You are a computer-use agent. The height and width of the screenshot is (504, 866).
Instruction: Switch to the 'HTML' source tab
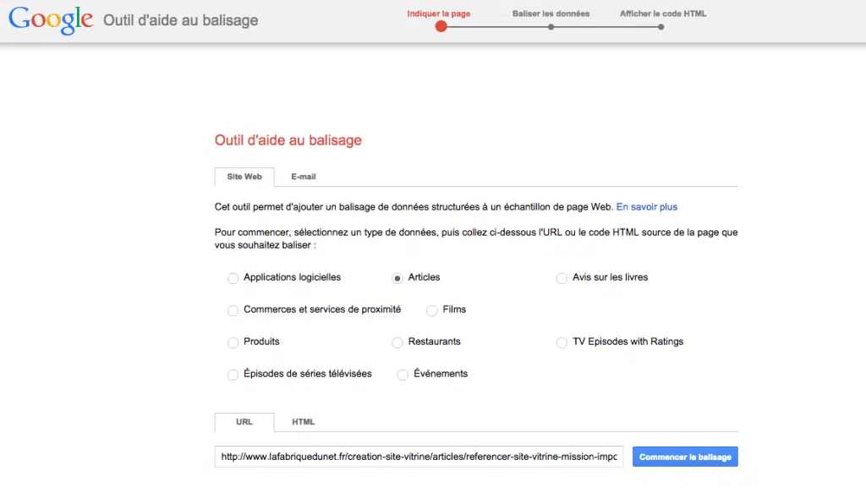click(304, 422)
